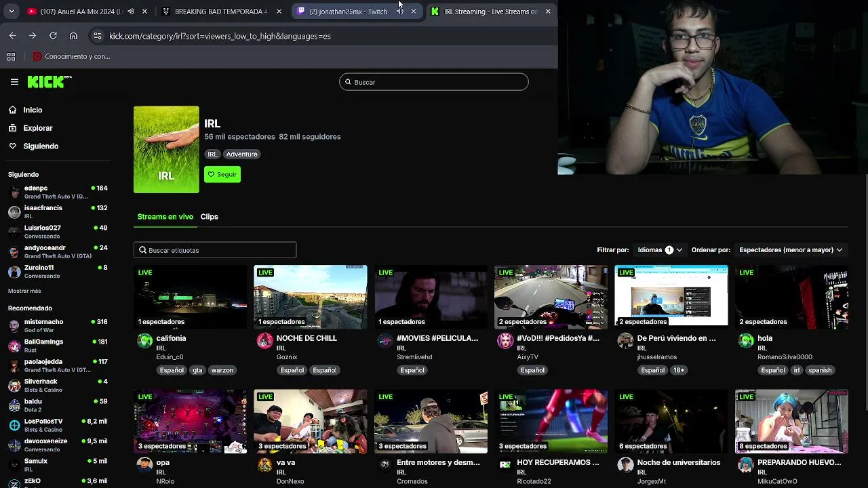Open the #MOVIES #PELICULA stream thumbnail
Screen dimensions: 868x488
[x=431, y=296]
